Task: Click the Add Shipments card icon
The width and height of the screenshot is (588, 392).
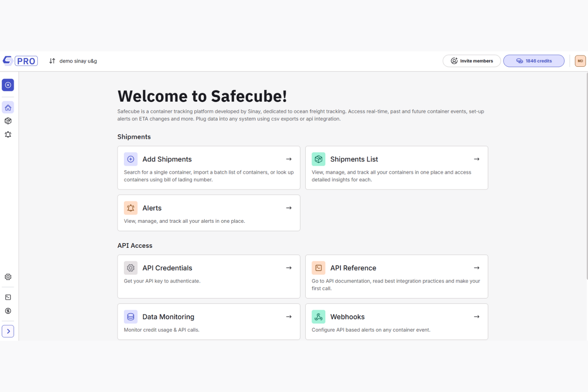Action: point(131,159)
